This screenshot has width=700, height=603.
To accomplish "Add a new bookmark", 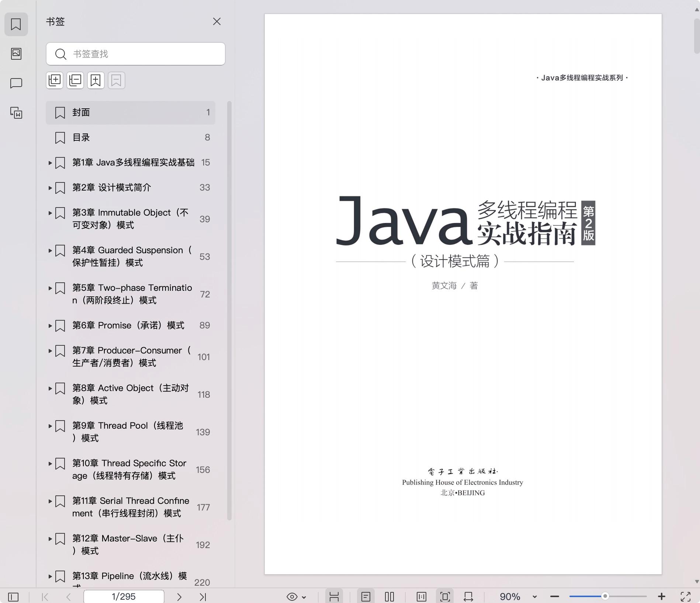I will 96,80.
